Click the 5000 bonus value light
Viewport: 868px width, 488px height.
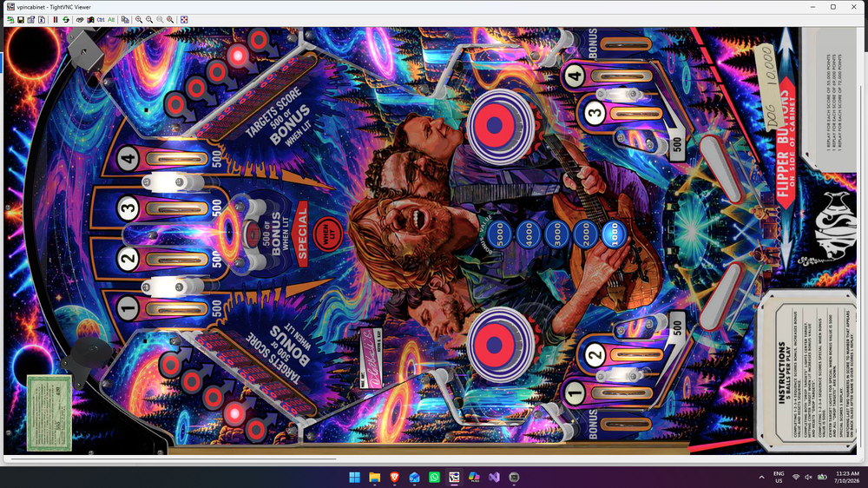(500, 234)
